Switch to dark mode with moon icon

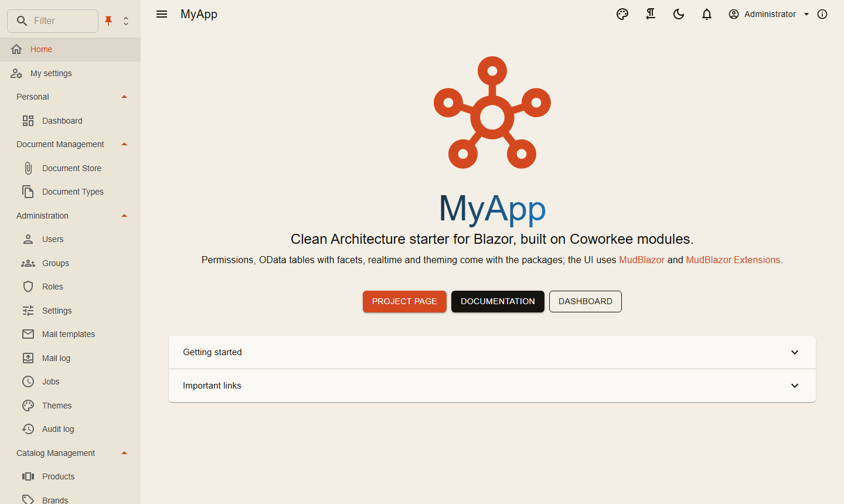[x=679, y=14]
